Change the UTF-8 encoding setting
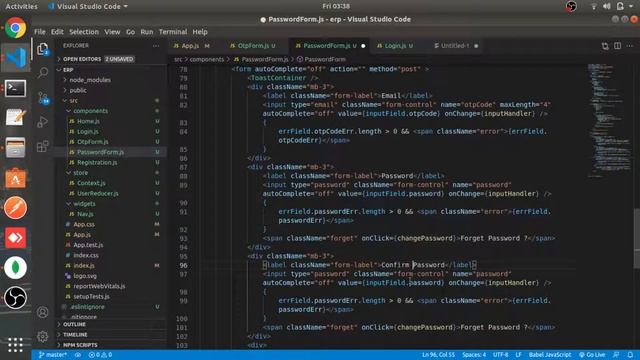Viewport: 640px width, 360px height. coord(500,355)
